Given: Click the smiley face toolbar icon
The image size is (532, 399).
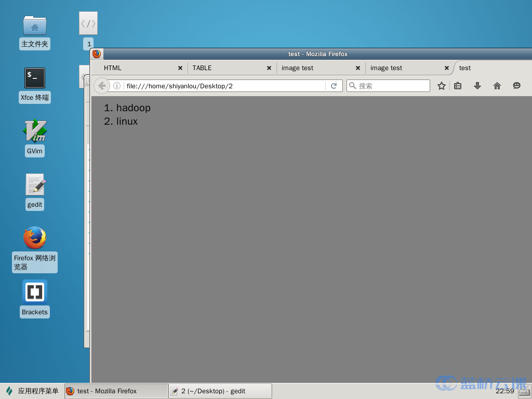Looking at the screenshot, I should 516,86.
